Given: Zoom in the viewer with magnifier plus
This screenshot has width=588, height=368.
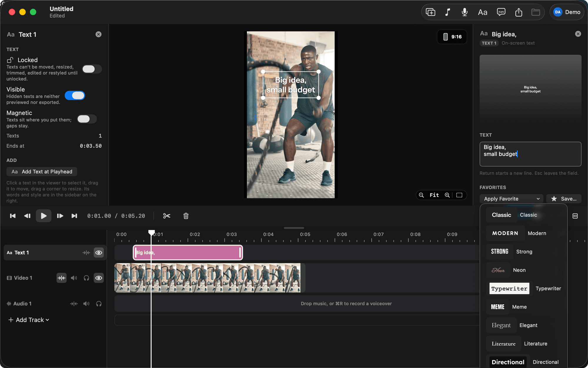Looking at the screenshot, I should (x=447, y=195).
